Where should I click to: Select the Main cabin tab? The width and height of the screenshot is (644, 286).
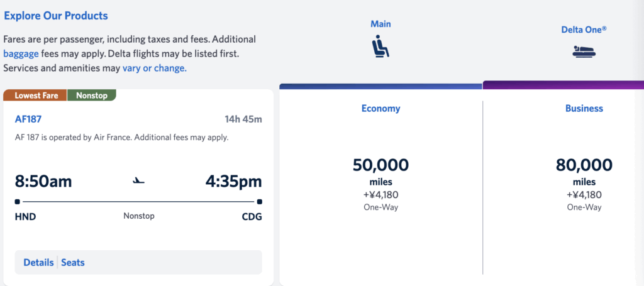380,24
